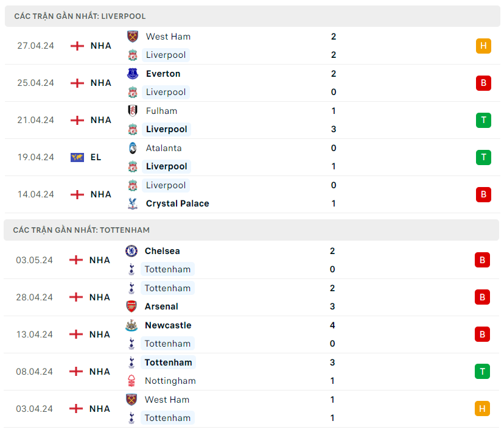Click the Nottingham club crest
This screenshot has height=435, width=504.
click(x=131, y=381)
